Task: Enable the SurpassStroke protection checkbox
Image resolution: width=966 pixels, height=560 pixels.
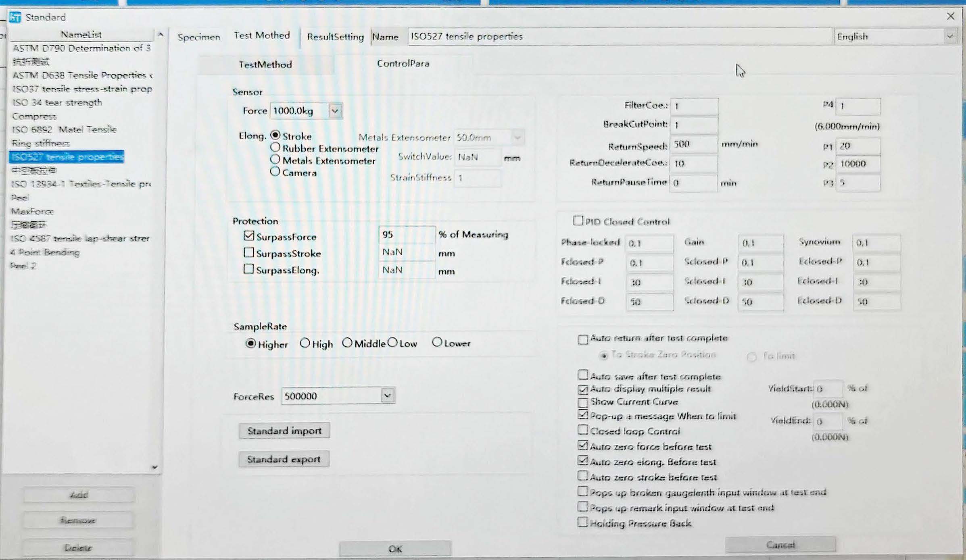Action: pos(249,253)
